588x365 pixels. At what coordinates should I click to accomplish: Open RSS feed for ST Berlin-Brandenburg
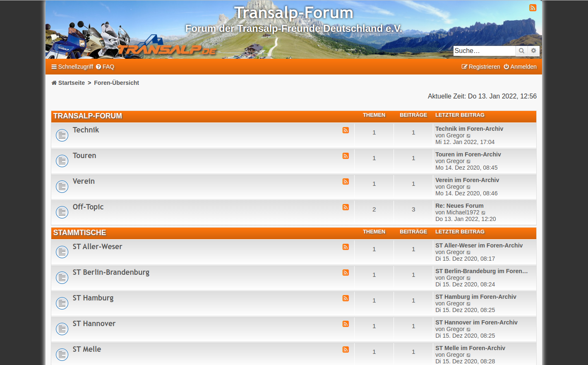pos(346,273)
